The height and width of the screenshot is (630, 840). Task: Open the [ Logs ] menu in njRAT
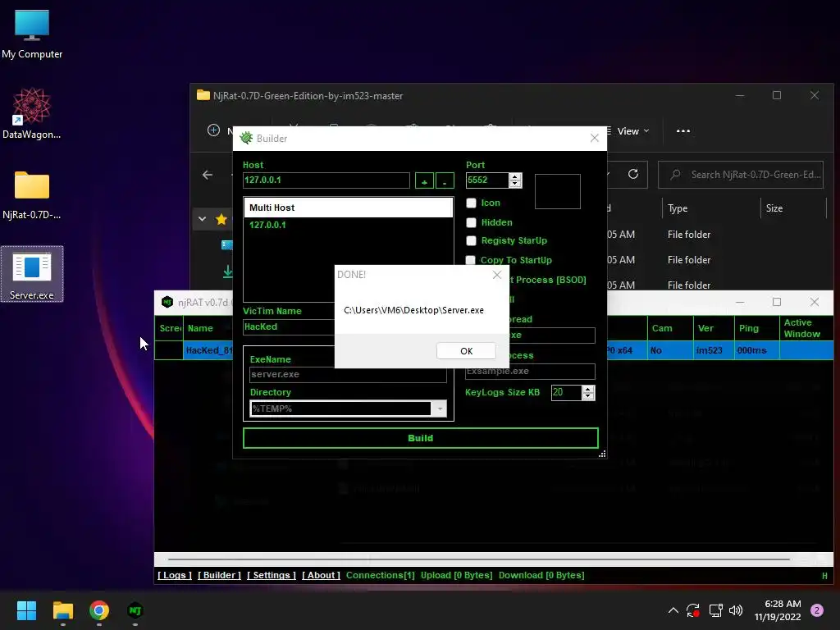coord(175,575)
